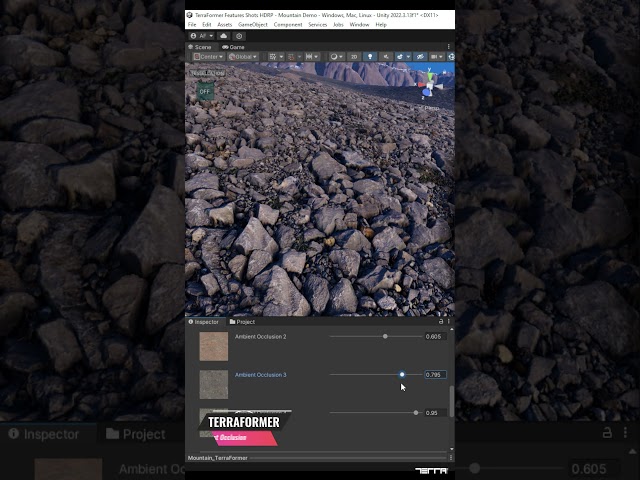Viewport: 640px width, 480px height.
Task: Expand scene effects dropdown arrow
Action: (x=408, y=57)
